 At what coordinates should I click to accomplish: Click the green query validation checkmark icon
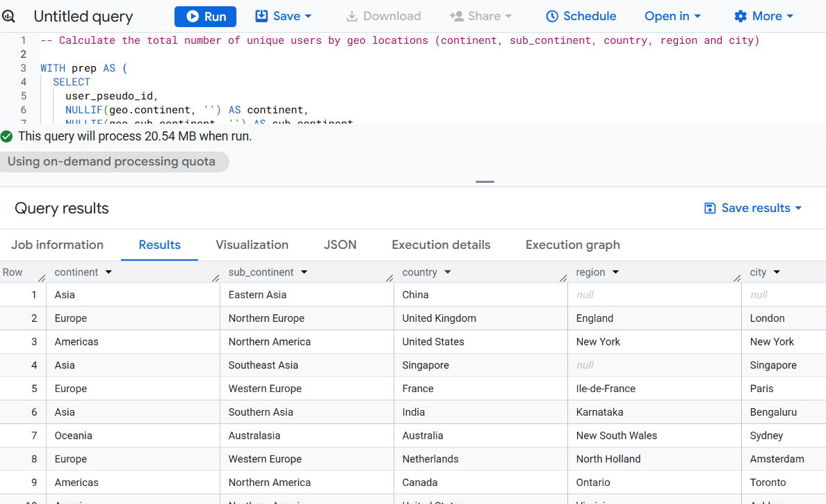[x=7, y=136]
